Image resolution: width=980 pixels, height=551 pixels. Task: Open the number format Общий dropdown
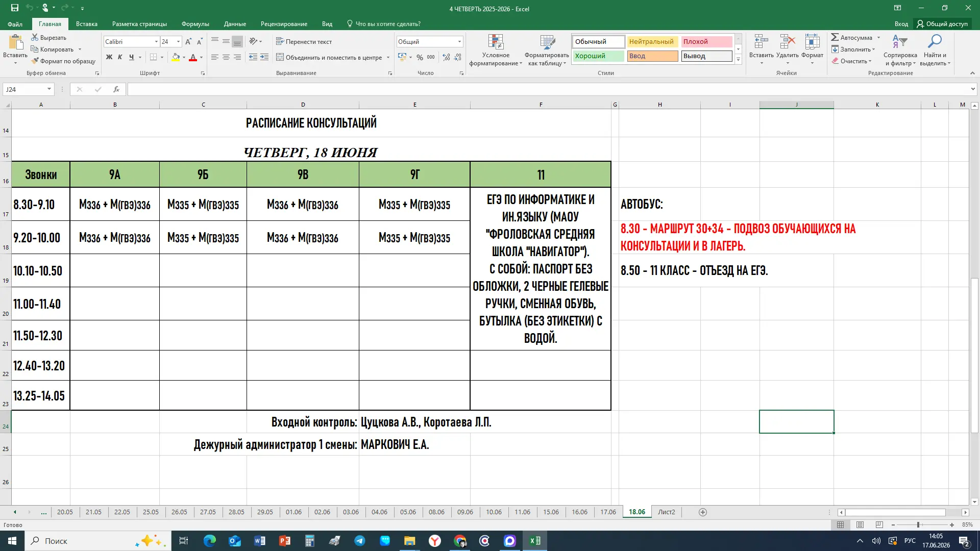coord(459,42)
